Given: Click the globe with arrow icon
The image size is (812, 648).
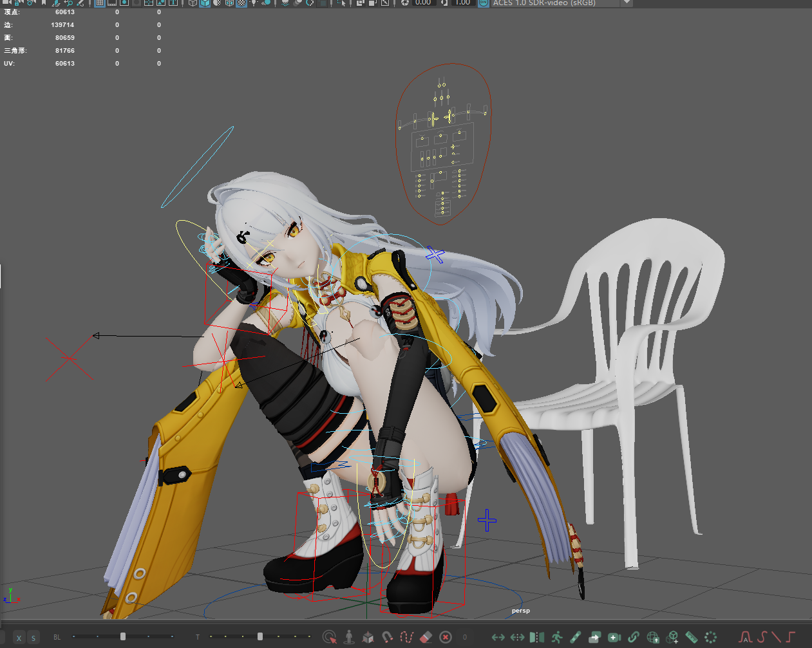Looking at the screenshot, I should [653, 637].
